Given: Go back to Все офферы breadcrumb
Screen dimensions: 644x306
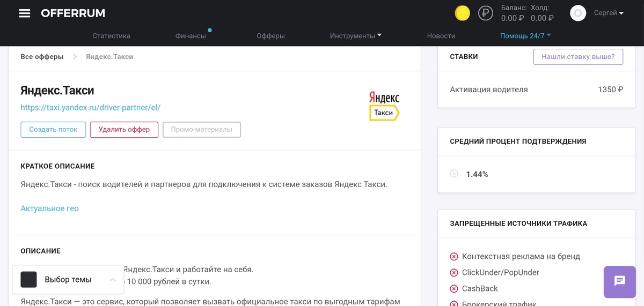Looking at the screenshot, I should [42, 56].
